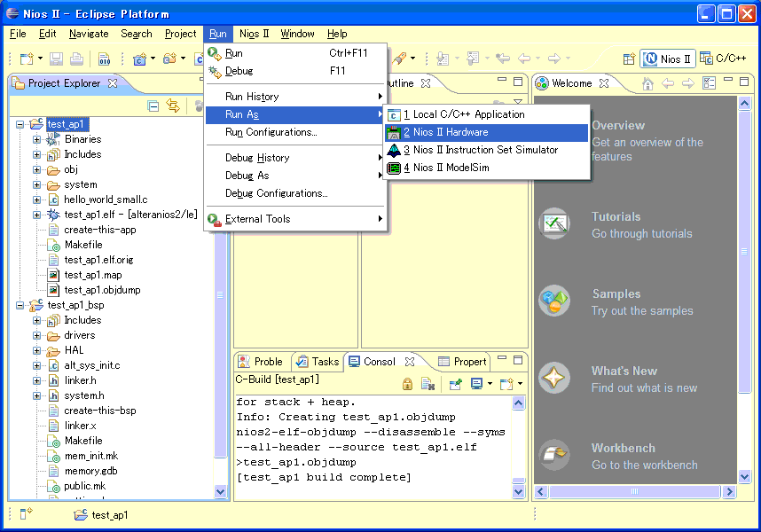Image resolution: width=761 pixels, height=532 pixels.
Task: Open Run Configurations... menu item
Action: pos(295,132)
